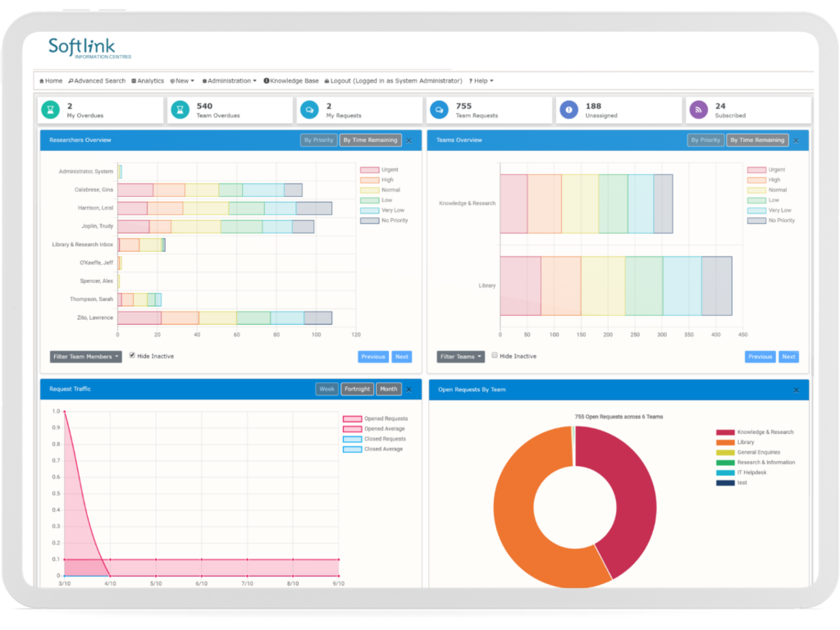Image resolution: width=840 pixels, height=630 pixels.
Task: Click the Thompson, Sarah chart label
Action: click(x=91, y=299)
